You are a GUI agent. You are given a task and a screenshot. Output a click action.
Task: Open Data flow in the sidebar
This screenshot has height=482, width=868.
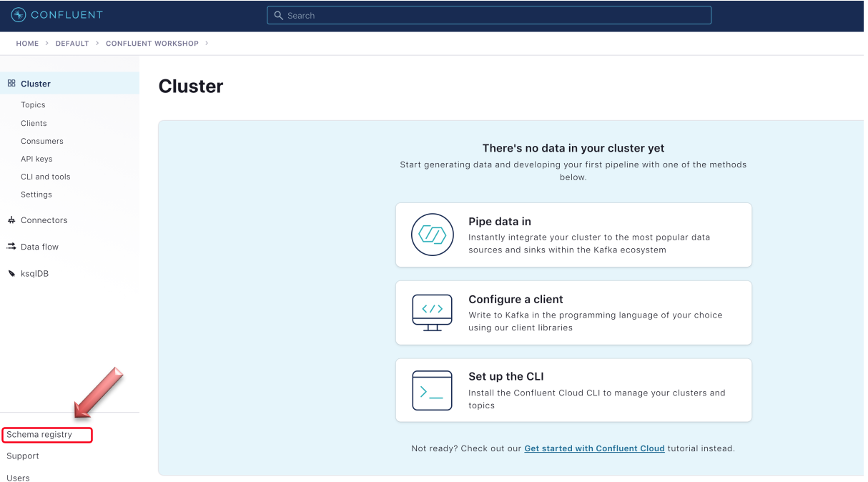click(x=40, y=247)
